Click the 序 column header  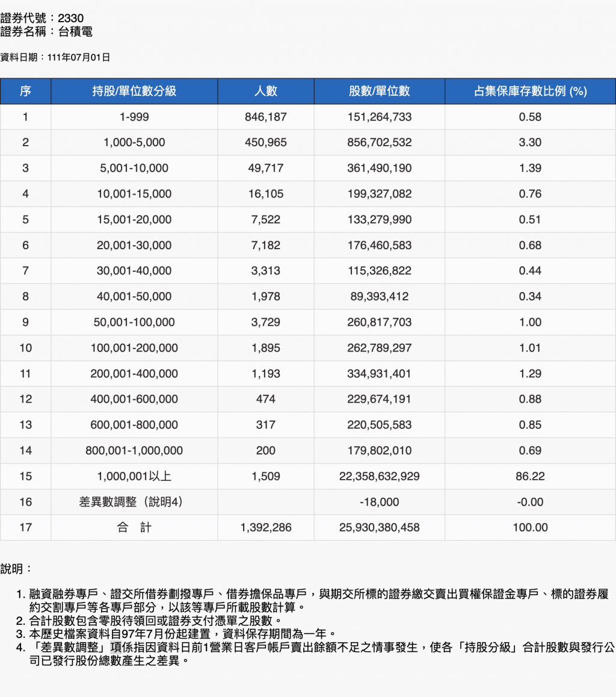(x=25, y=91)
